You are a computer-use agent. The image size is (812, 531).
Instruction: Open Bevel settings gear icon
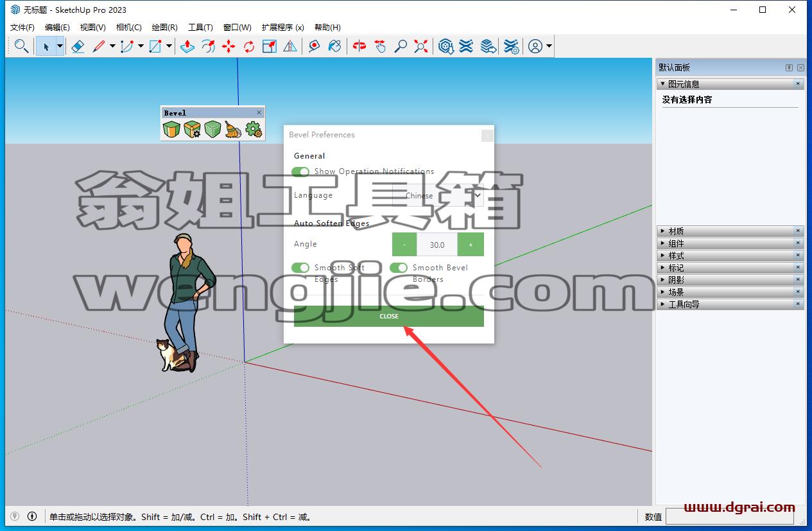(254, 130)
